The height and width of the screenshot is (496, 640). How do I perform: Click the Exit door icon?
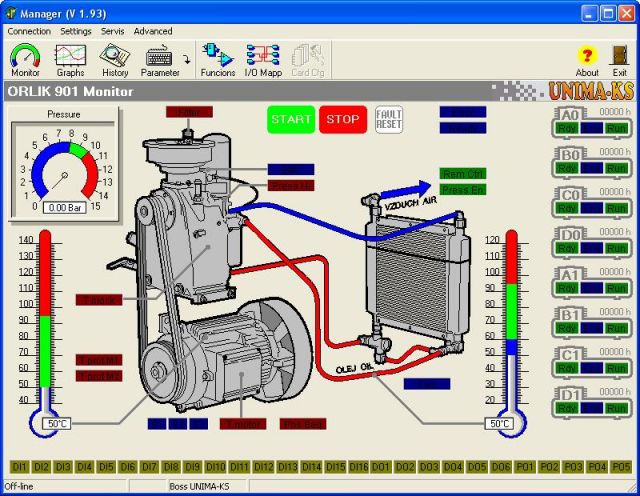[619, 60]
